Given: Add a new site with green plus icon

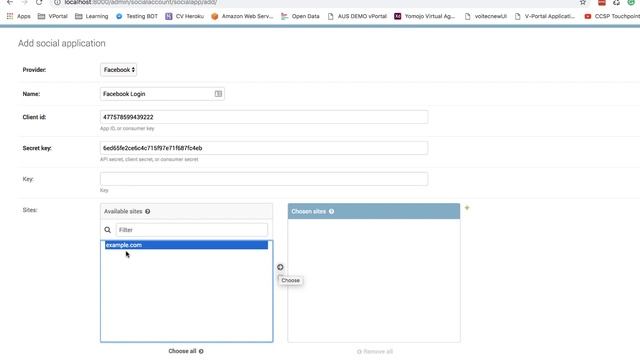Looking at the screenshot, I should click(x=467, y=208).
